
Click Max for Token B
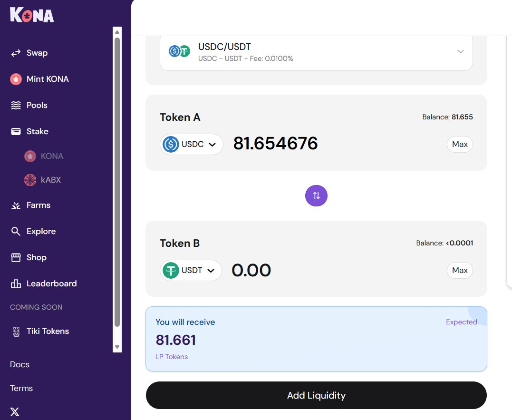tap(460, 271)
